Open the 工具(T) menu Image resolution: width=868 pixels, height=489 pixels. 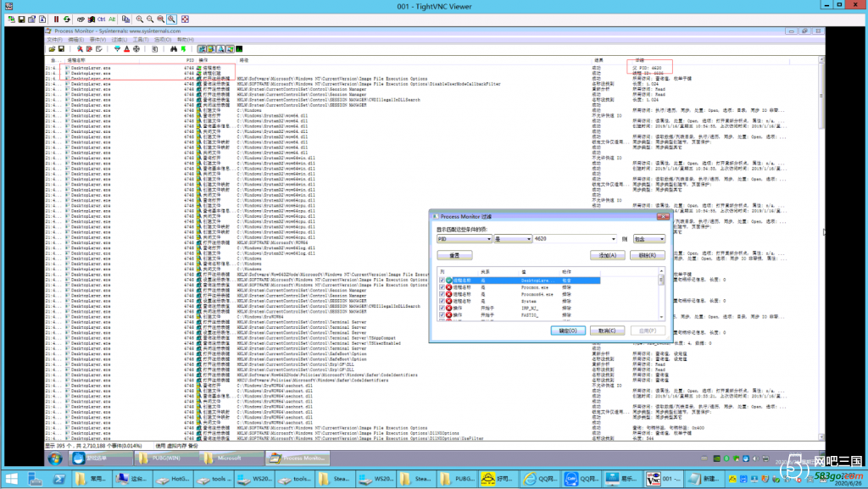point(141,40)
